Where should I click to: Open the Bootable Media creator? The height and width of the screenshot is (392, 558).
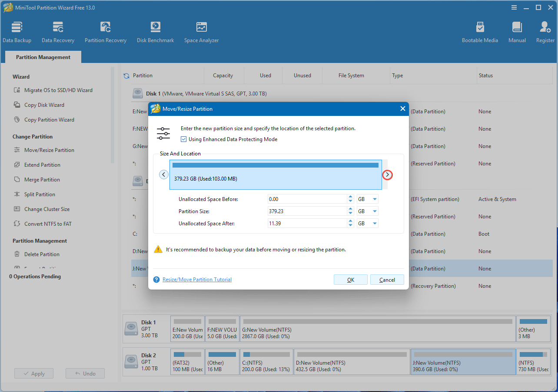click(480, 31)
